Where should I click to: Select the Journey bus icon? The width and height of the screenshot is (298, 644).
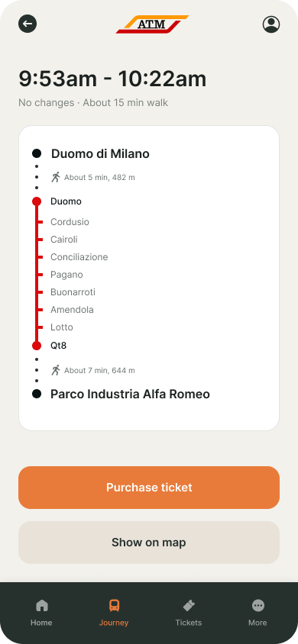click(115, 605)
